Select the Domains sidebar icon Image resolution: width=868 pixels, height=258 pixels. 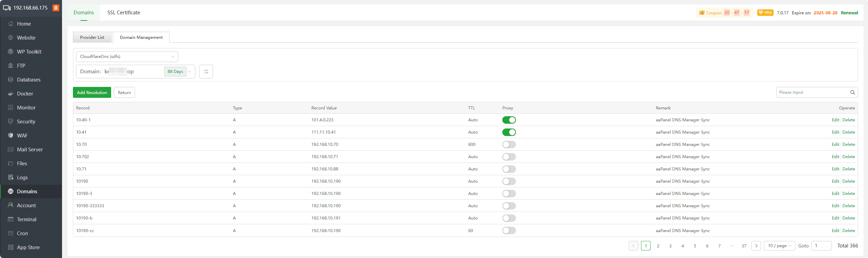pyautogui.click(x=11, y=191)
